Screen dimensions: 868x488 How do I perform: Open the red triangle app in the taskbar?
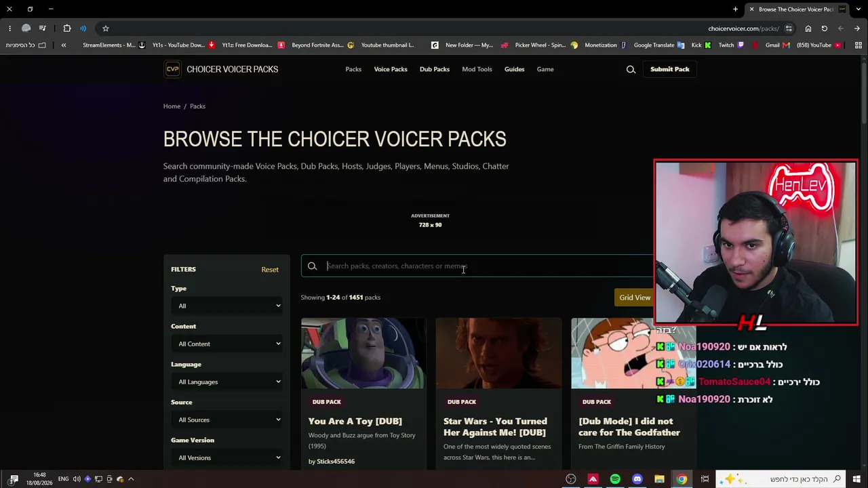coord(593,479)
